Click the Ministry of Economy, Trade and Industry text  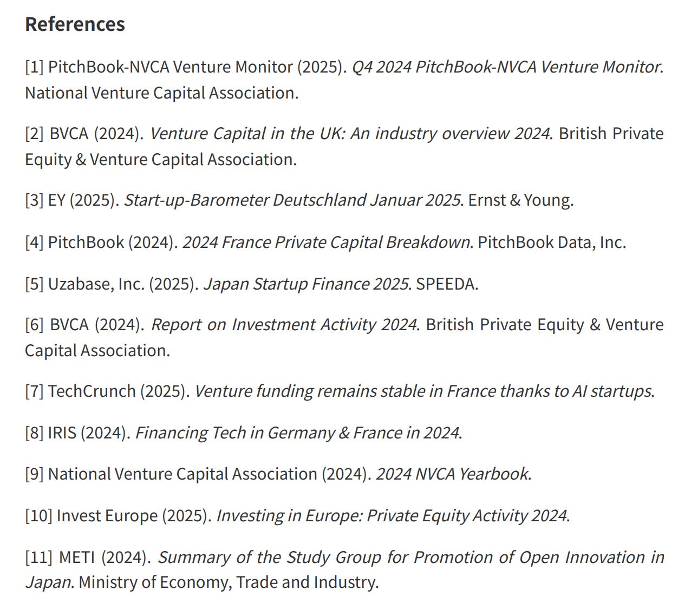(229, 582)
